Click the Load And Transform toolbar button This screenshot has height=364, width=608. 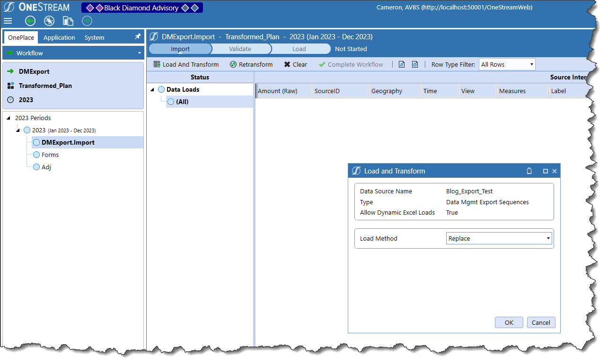[186, 64]
